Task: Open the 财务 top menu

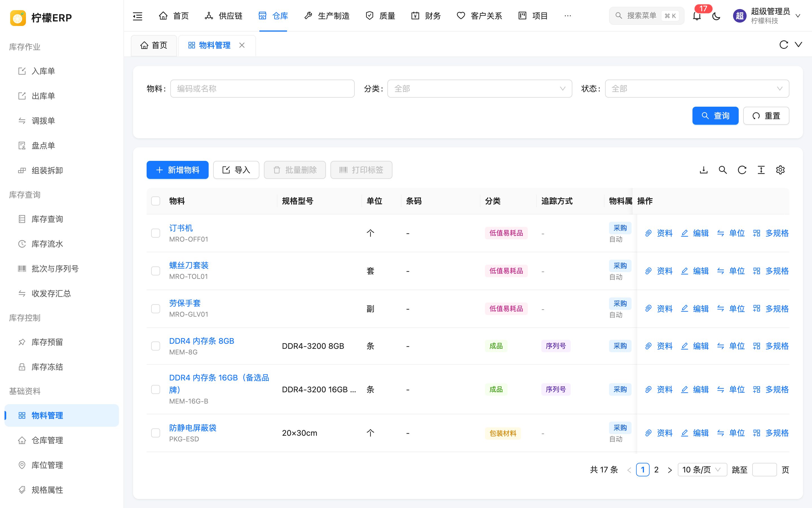Action: pyautogui.click(x=426, y=16)
